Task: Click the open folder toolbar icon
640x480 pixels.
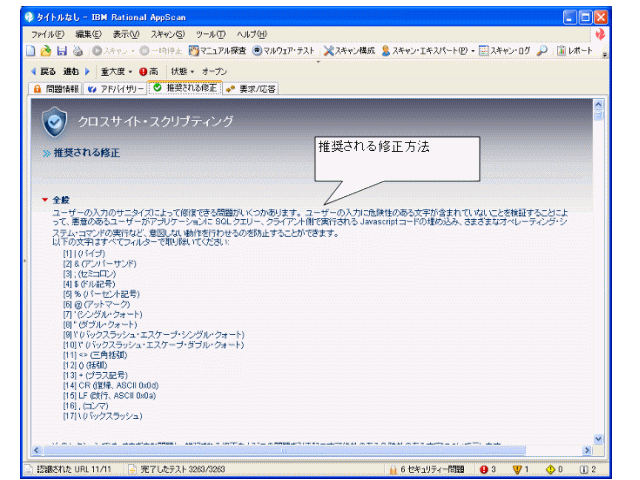Action: (46, 50)
